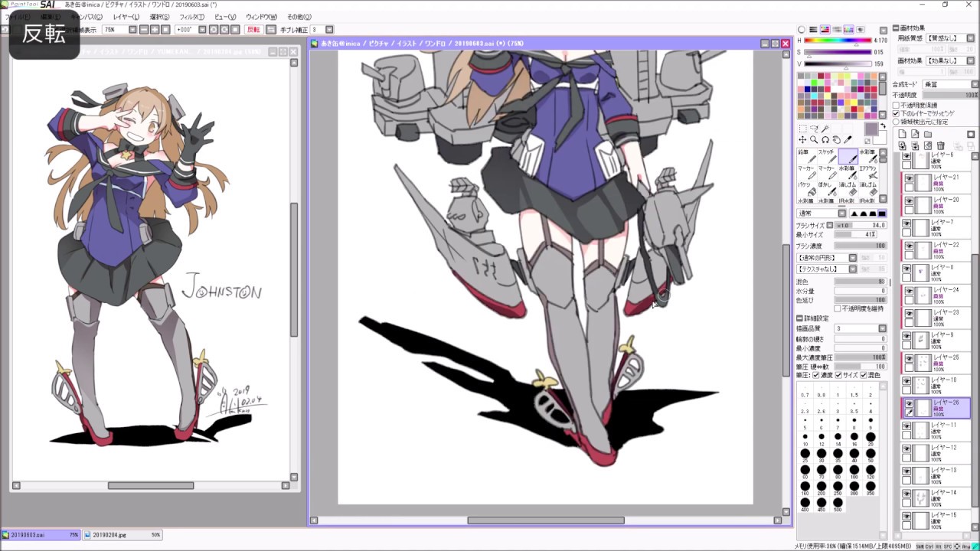This screenshot has width=980, height=551.
Task: Choose the スケッチ sketch brush
Action: coord(828,157)
